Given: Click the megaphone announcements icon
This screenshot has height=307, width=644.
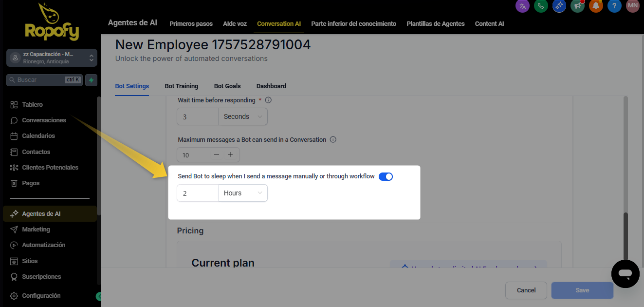Looking at the screenshot, I should [577, 6].
